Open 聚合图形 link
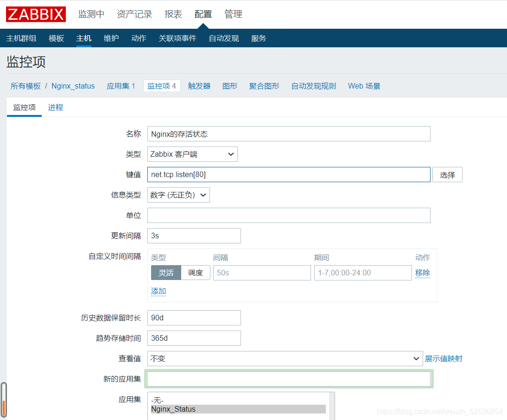 (264, 86)
